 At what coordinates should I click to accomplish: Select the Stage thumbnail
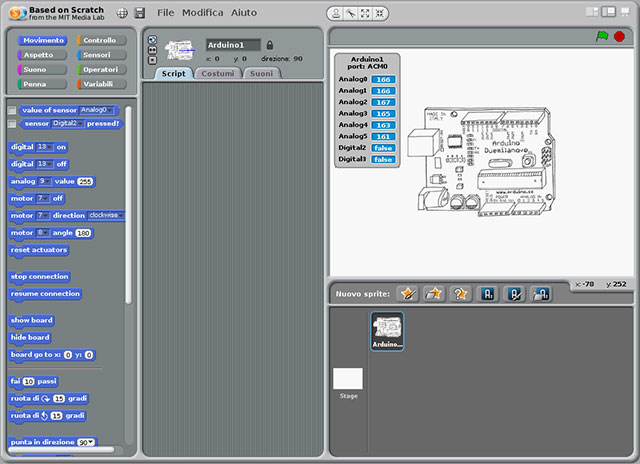pos(348,380)
